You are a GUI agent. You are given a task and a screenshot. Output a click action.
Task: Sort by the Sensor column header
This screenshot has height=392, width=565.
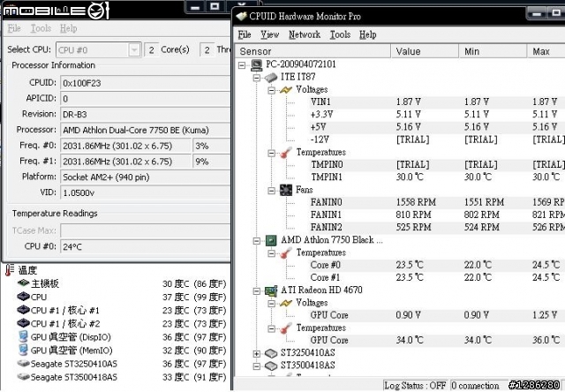coord(313,51)
